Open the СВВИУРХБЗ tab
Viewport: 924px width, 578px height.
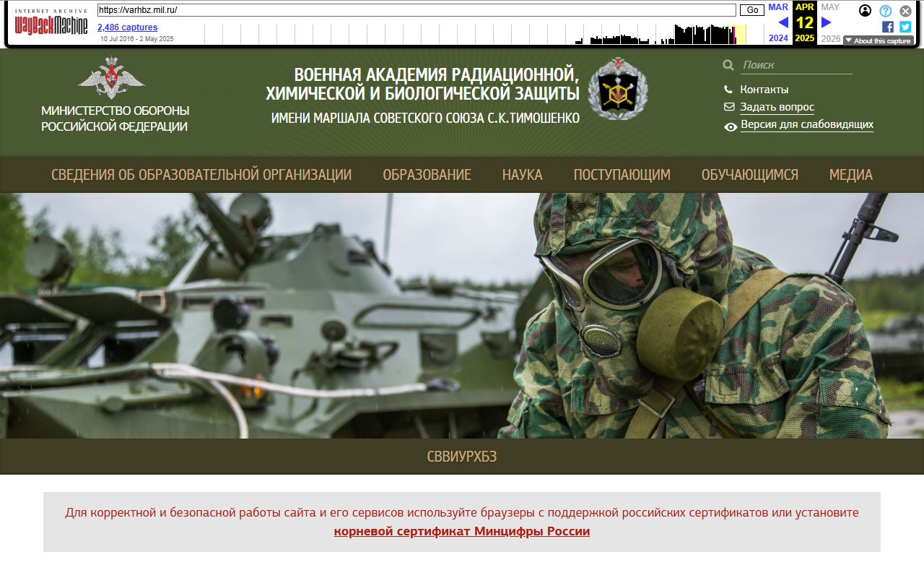(x=462, y=457)
